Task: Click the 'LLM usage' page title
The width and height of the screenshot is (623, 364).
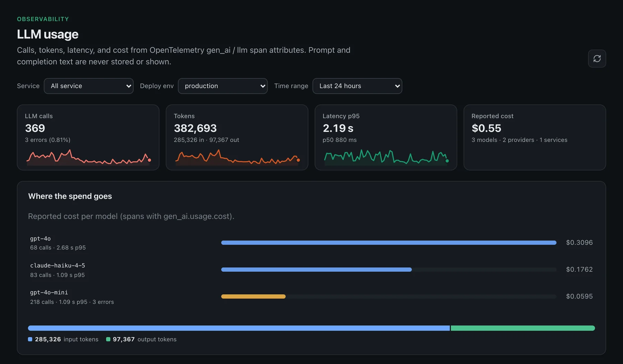Action: [x=48, y=34]
